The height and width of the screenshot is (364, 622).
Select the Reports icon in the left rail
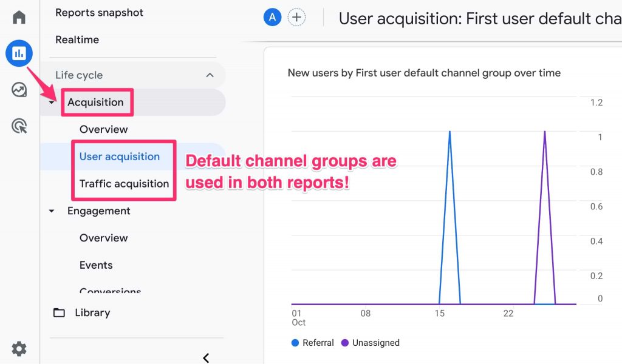[19, 53]
